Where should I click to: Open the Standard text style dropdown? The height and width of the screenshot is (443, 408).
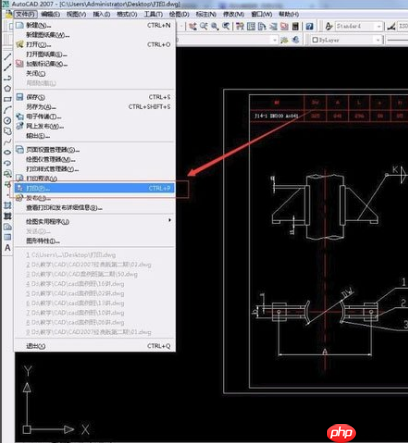[359, 26]
